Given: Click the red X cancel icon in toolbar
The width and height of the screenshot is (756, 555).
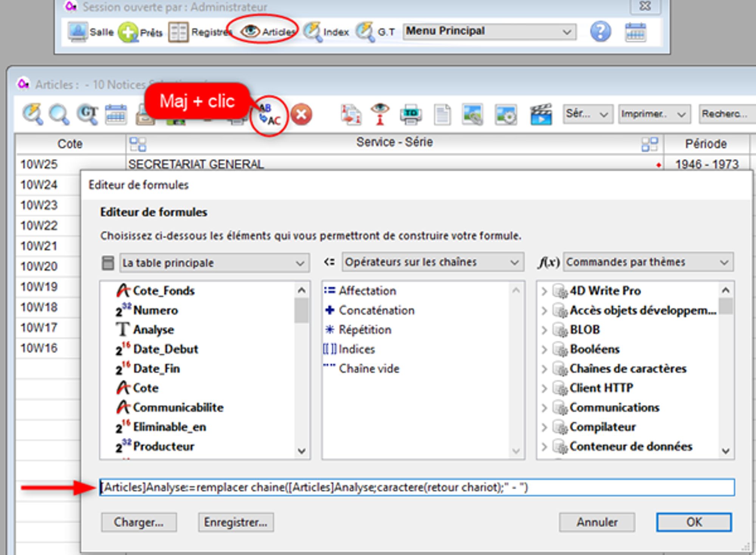Looking at the screenshot, I should (301, 115).
